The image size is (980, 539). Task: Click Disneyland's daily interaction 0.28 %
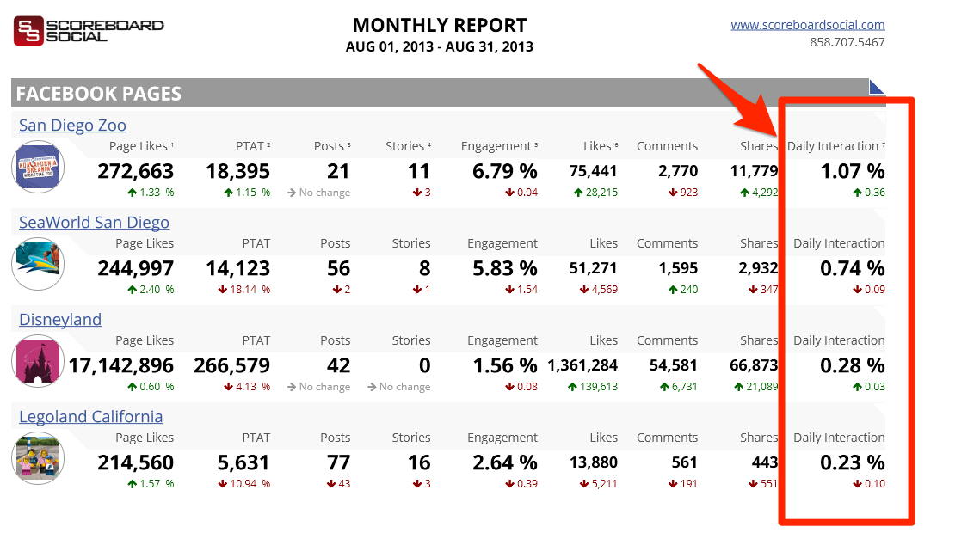click(853, 365)
